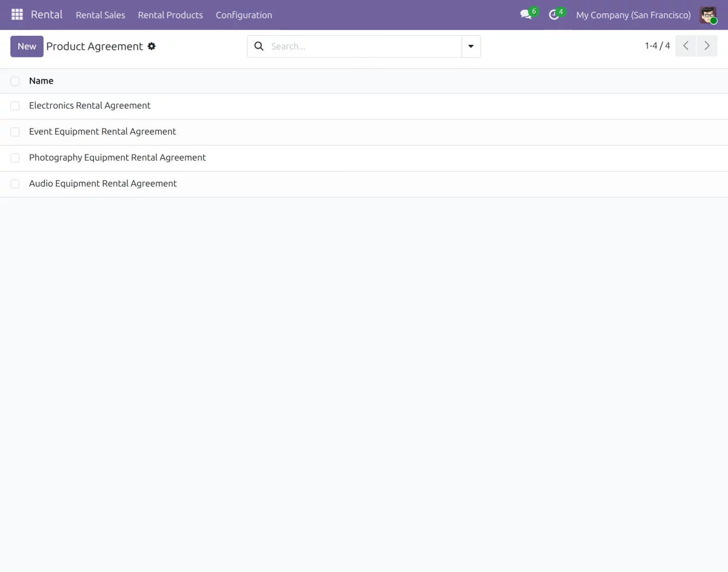
Task: Click the Product Agreement breadcrumb title
Action: pyautogui.click(x=95, y=46)
